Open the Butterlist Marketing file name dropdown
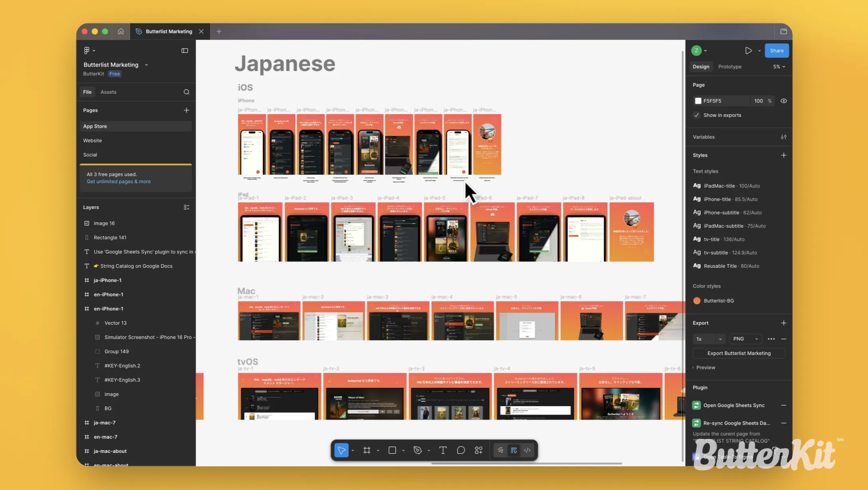 point(147,65)
